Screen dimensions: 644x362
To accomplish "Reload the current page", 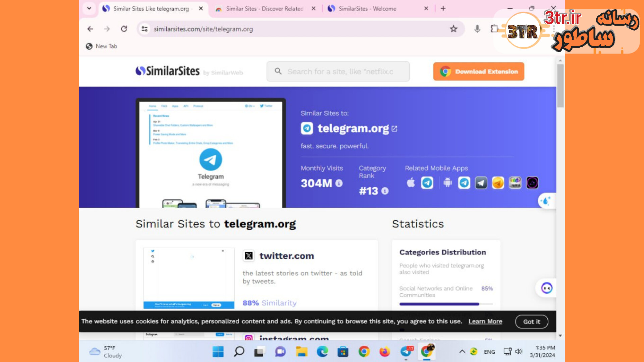I will click(x=124, y=29).
